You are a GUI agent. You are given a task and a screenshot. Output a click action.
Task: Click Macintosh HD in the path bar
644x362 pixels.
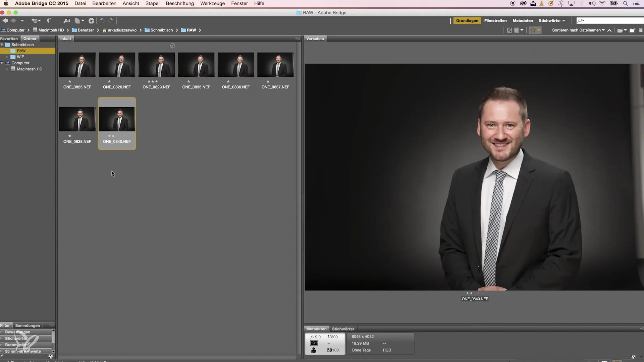pyautogui.click(x=51, y=30)
